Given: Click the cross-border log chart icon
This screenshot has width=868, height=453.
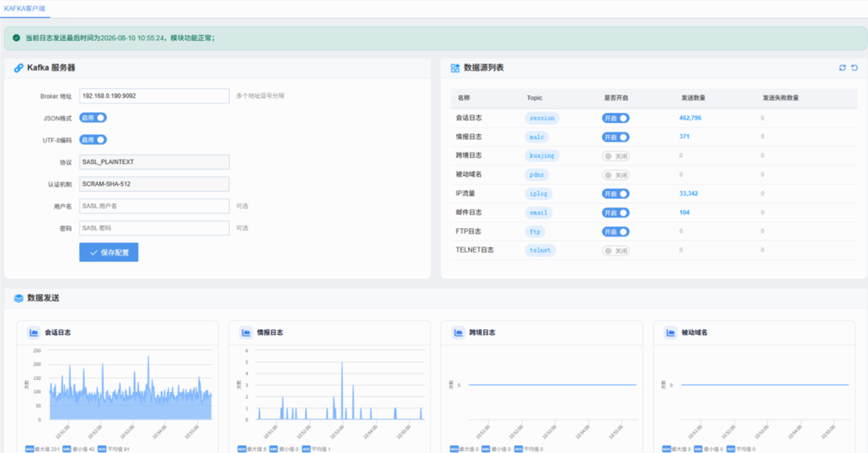Looking at the screenshot, I should point(458,333).
